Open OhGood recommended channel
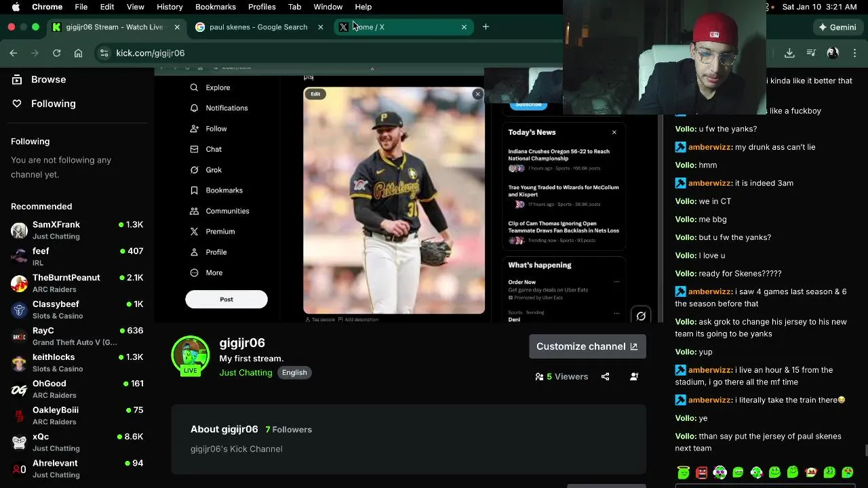This screenshot has width=868, height=488. 77,389
